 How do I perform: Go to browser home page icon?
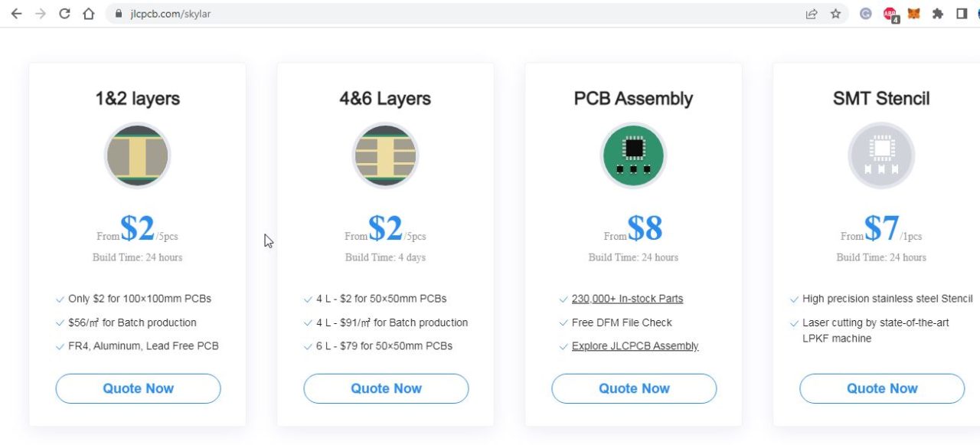point(89,14)
